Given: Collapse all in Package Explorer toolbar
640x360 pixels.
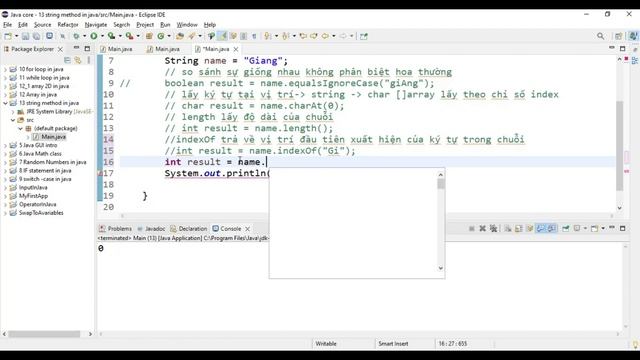Looking at the screenshot, I should click(x=67, y=60).
